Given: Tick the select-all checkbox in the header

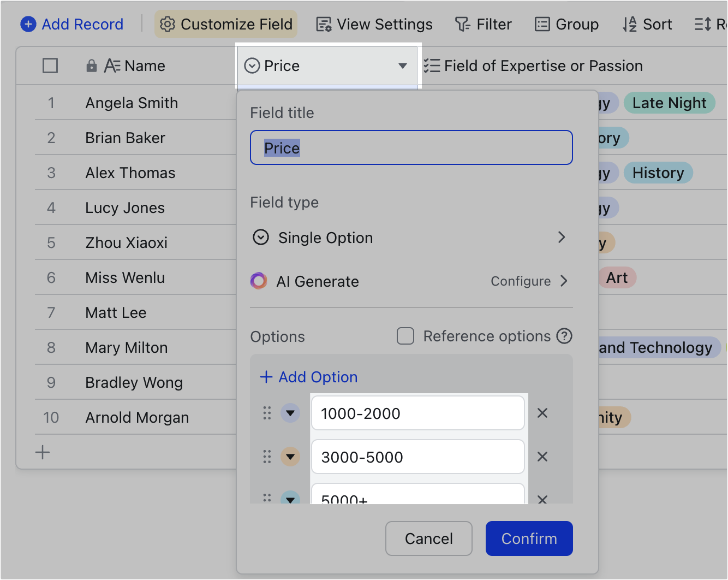Looking at the screenshot, I should tap(50, 66).
